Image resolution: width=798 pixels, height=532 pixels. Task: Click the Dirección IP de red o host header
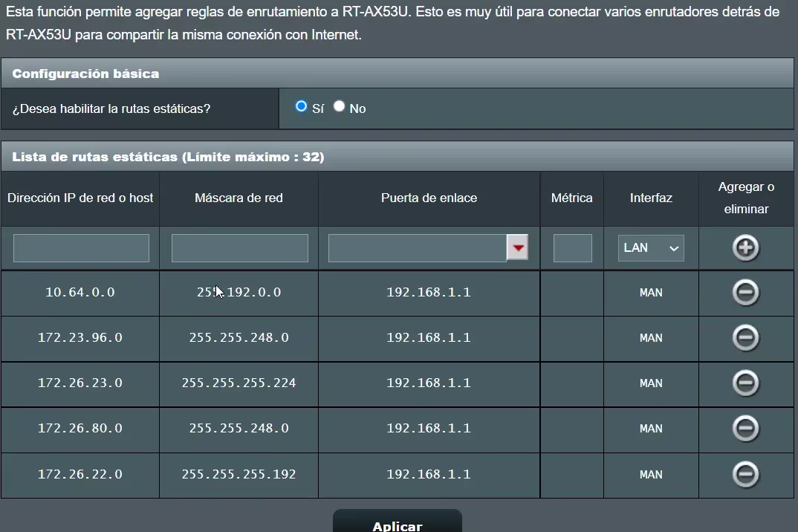click(80, 198)
